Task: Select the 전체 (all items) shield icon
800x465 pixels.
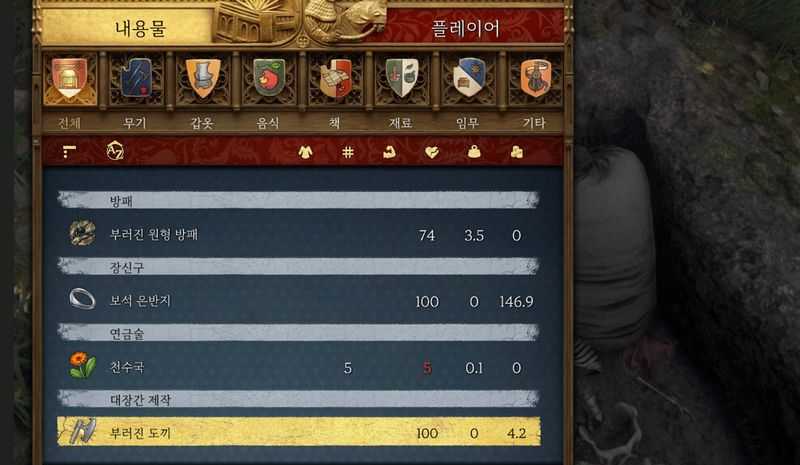Action: coord(70,78)
